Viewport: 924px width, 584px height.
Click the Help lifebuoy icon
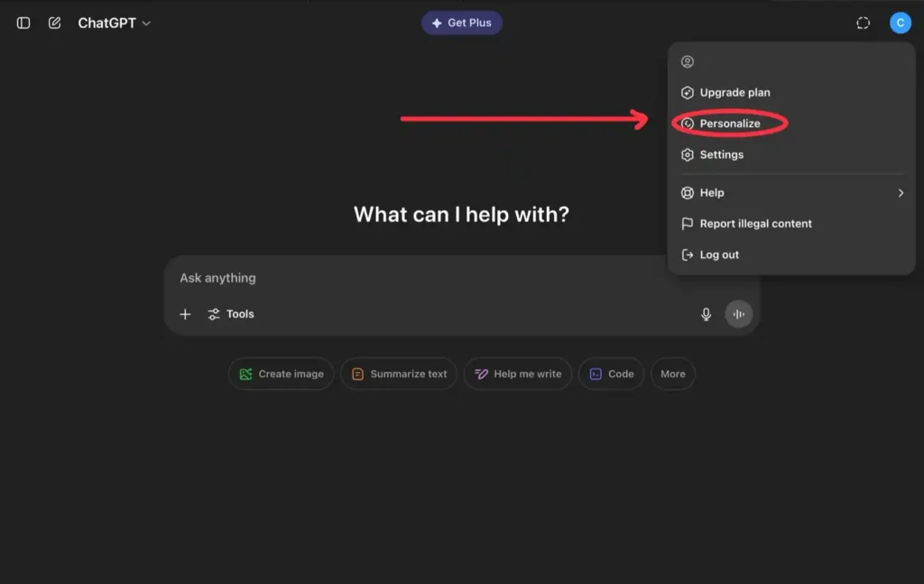point(687,192)
